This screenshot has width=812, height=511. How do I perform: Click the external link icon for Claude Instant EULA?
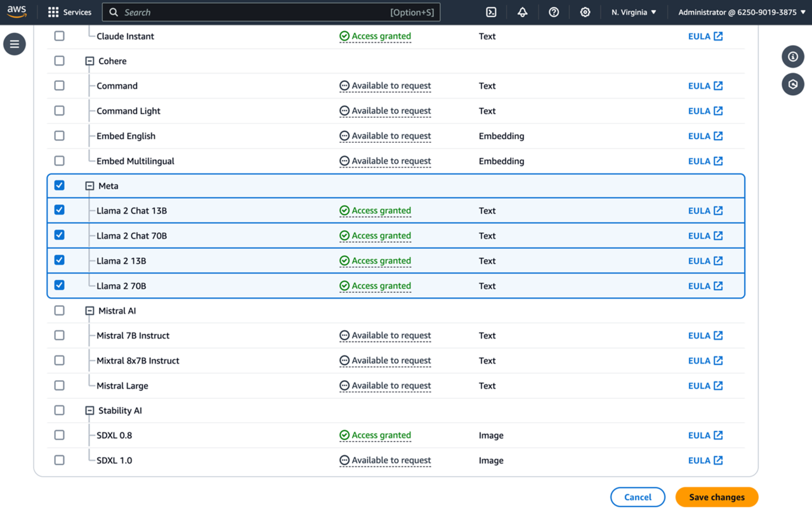pos(718,36)
